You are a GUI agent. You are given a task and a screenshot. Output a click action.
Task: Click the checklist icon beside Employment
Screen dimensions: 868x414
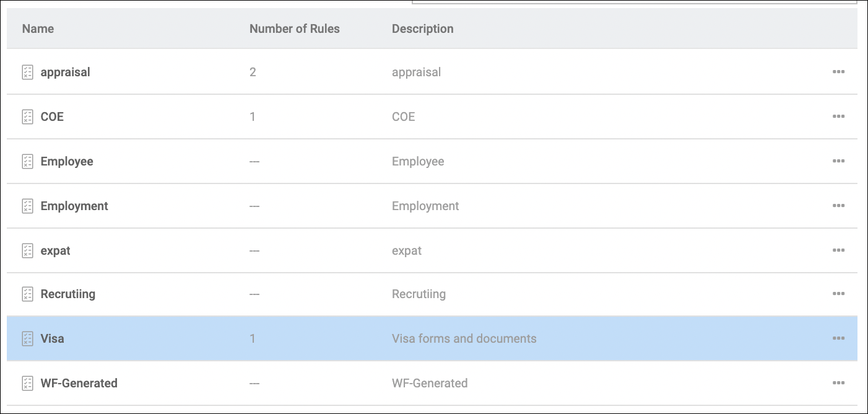click(27, 206)
